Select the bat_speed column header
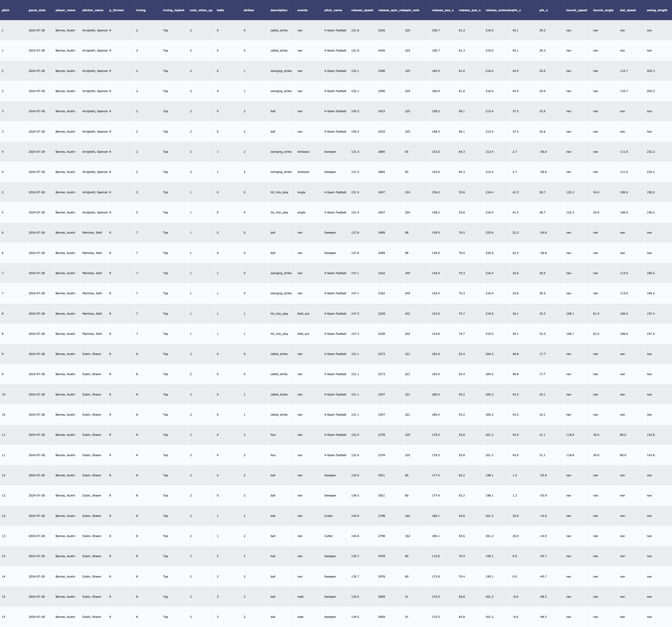The width and height of the screenshot is (672, 627). pyautogui.click(x=628, y=10)
